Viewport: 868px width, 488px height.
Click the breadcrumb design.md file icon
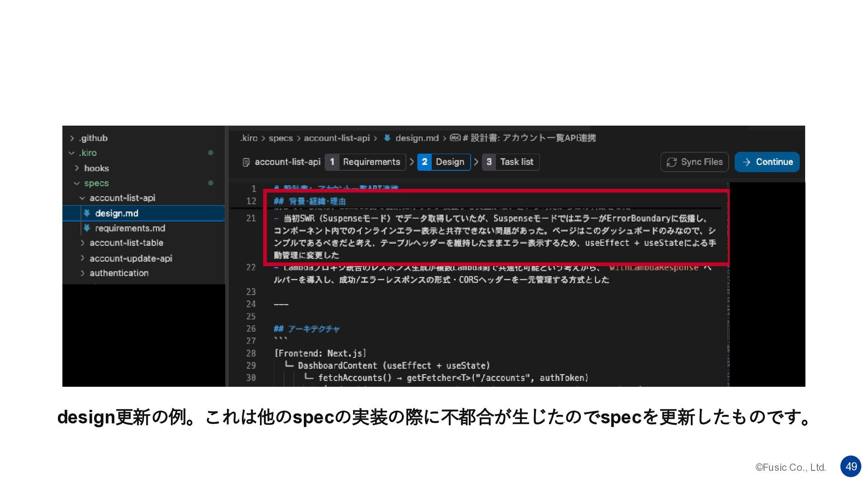[x=387, y=138]
